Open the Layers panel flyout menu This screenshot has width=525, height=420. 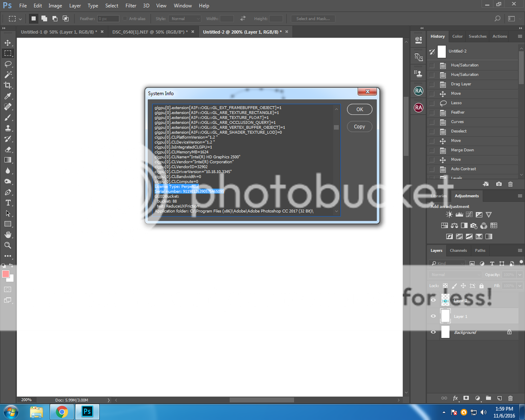click(x=520, y=250)
